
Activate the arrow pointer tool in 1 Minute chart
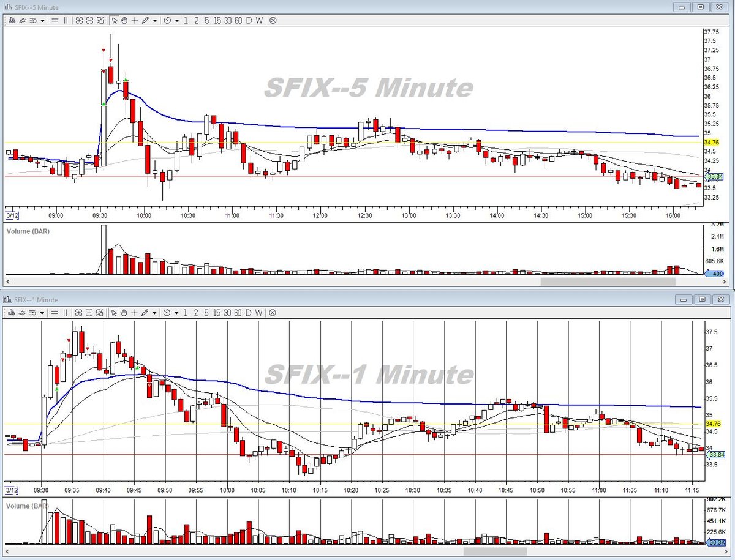coord(114,313)
